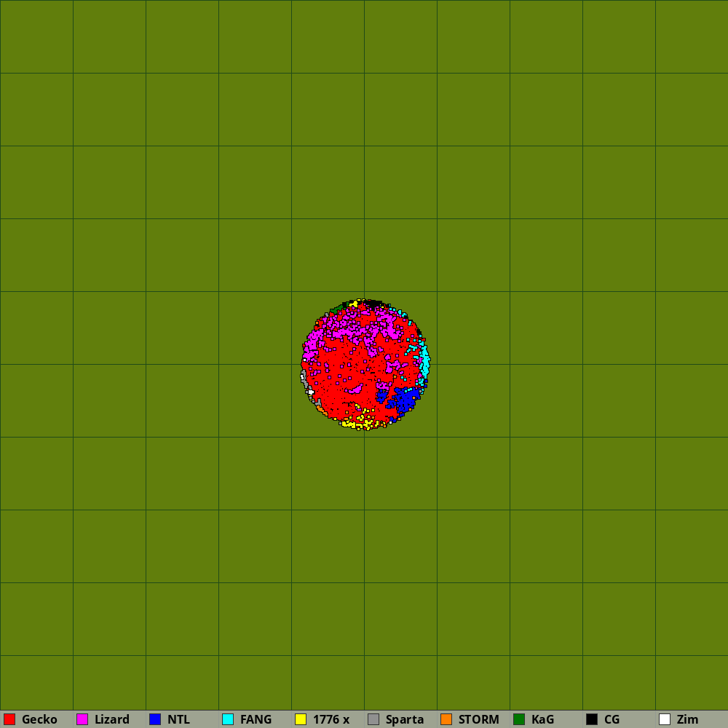The height and width of the screenshot is (728, 728).
Task: Click the red Gecko color swatch
Action: tap(9, 719)
